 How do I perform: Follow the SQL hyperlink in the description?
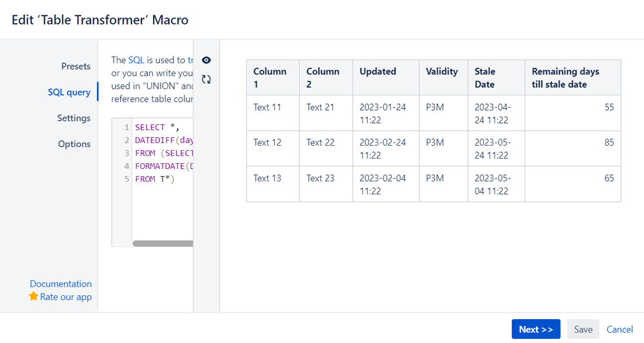[x=136, y=59]
